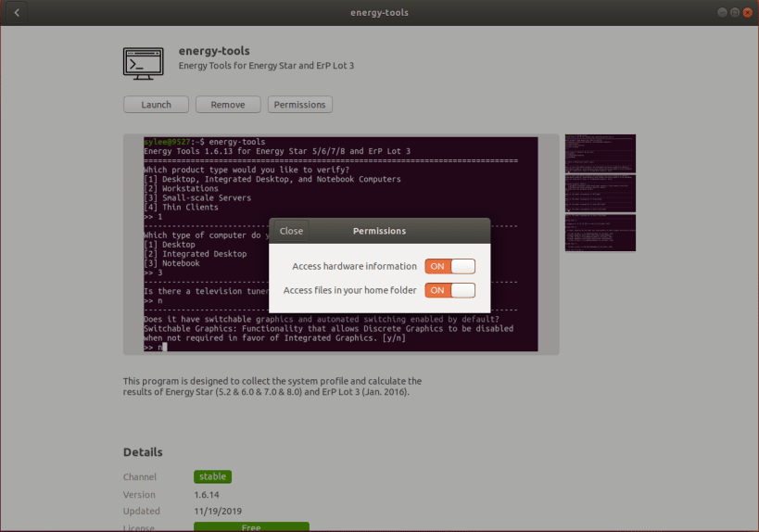759x532 pixels.
Task: Click the 'Access files in your home folder' label
Action: coord(350,290)
